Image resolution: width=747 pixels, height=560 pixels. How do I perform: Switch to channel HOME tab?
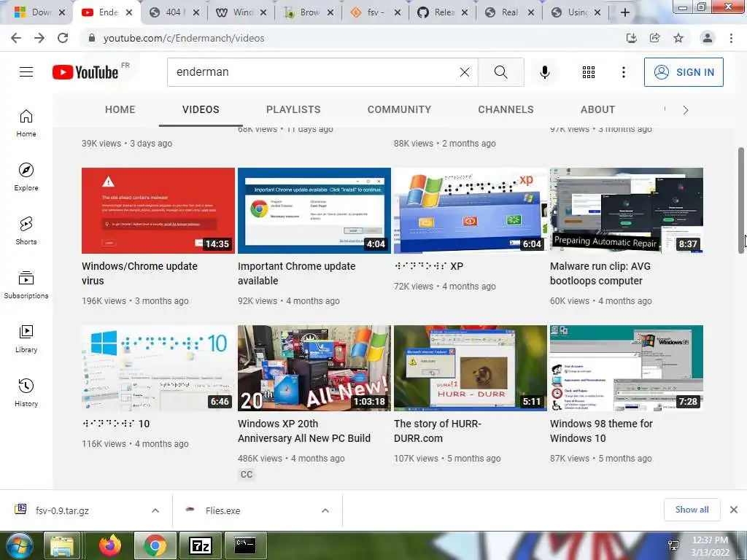120,109
